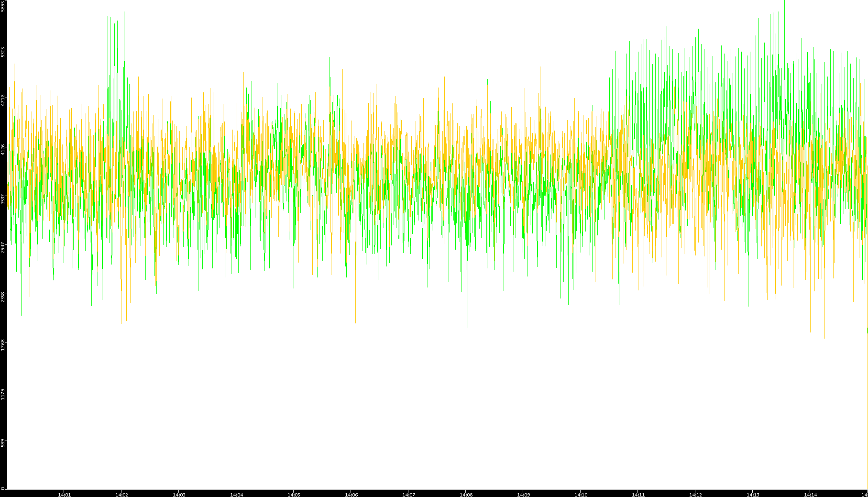Click the 589 vertical axis label
This screenshot has height=497, width=868.
[x=3, y=443]
